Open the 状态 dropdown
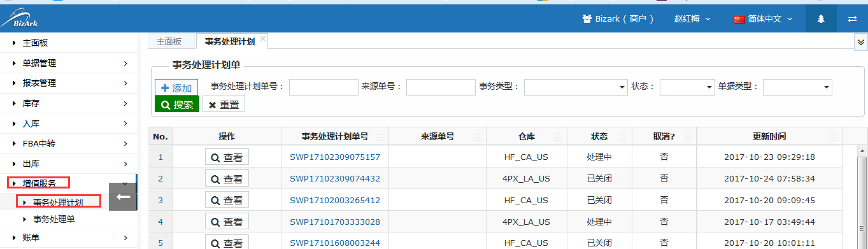The height and width of the screenshot is (249, 868). pyautogui.click(x=687, y=87)
